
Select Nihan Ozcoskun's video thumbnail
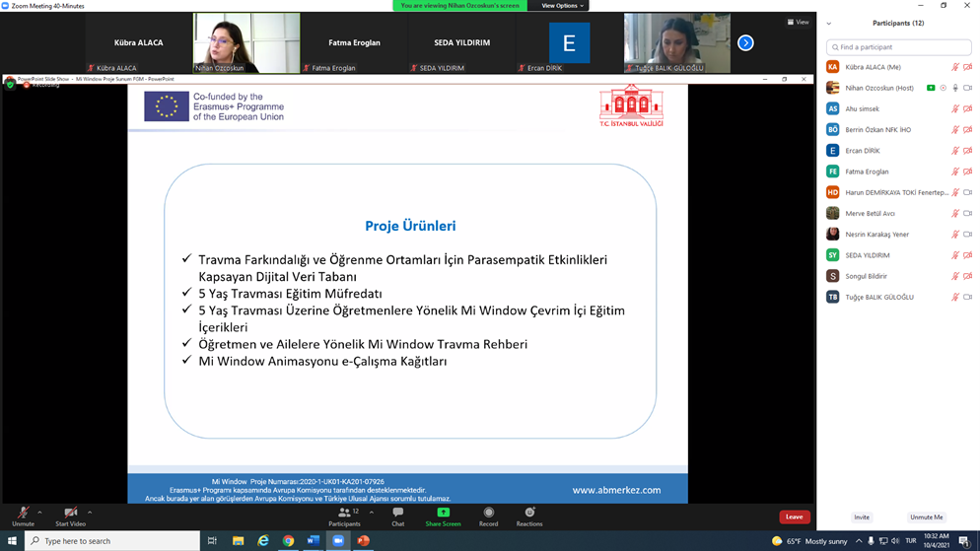coord(246,42)
